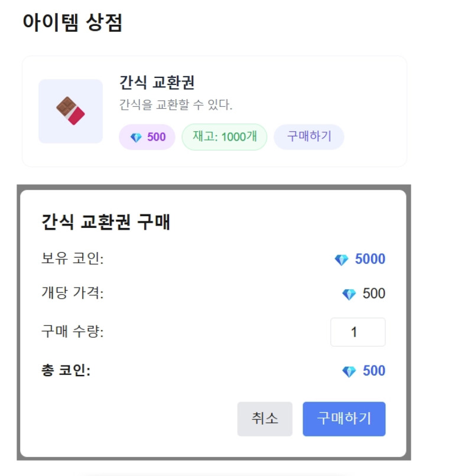Click the 간식 교환권 구매 dialog title
This screenshot has width=455, height=476.
(x=106, y=222)
